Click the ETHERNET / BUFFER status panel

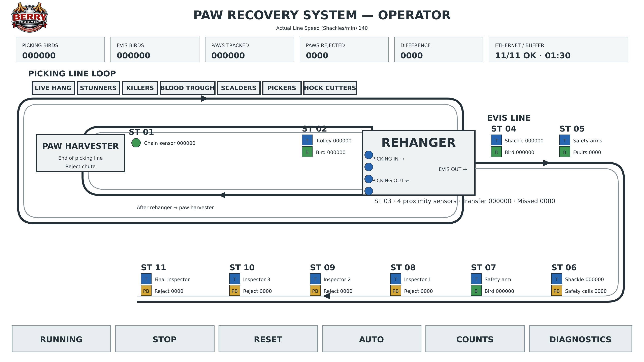(558, 49)
